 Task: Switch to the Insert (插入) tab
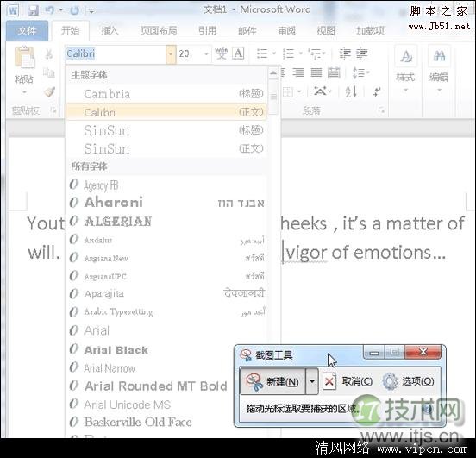110,30
